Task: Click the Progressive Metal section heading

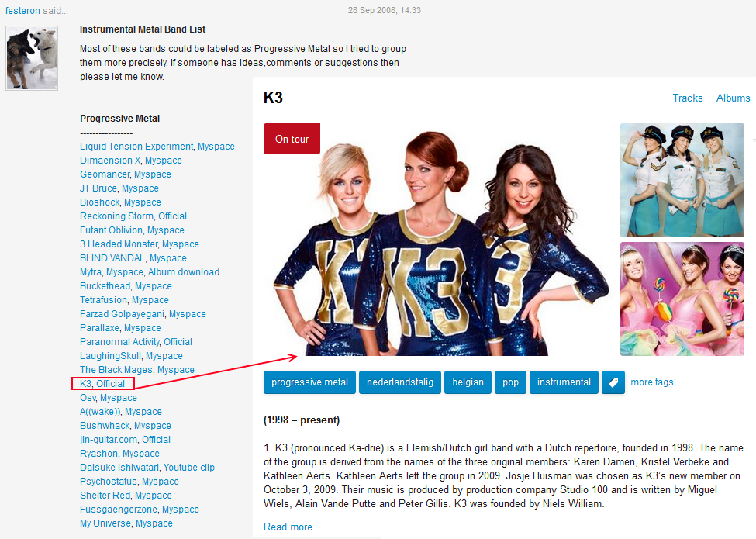Action: pyautogui.click(x=119, y=119)
